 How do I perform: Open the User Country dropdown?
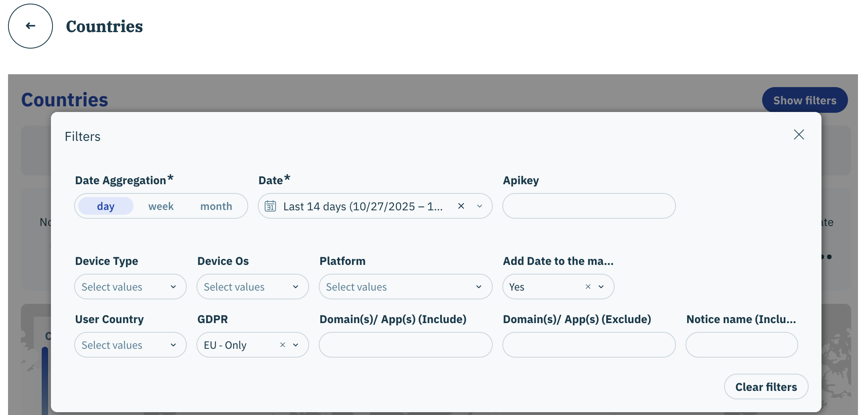130,345
